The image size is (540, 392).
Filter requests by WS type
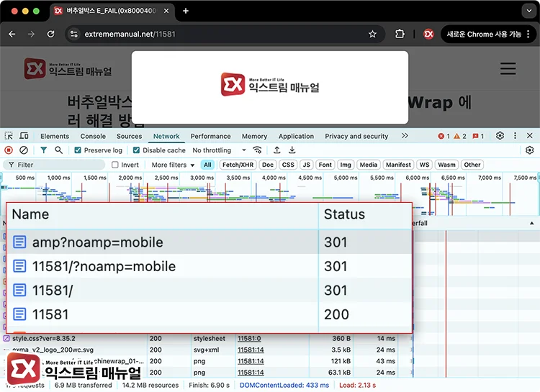click(x=424, y=165)
